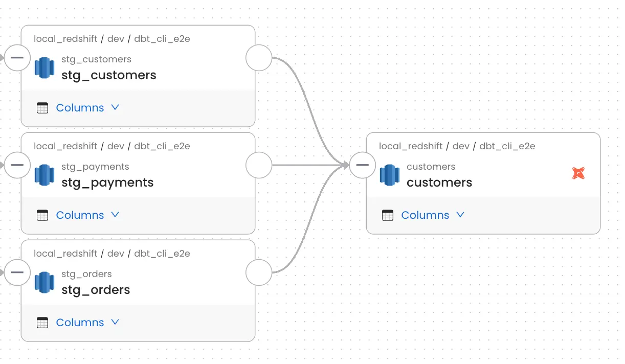The width and height of the screenshot is (625, 364).
Task: Expand Columns chevron on stg_customers node
Action: [x=115, y=107]
